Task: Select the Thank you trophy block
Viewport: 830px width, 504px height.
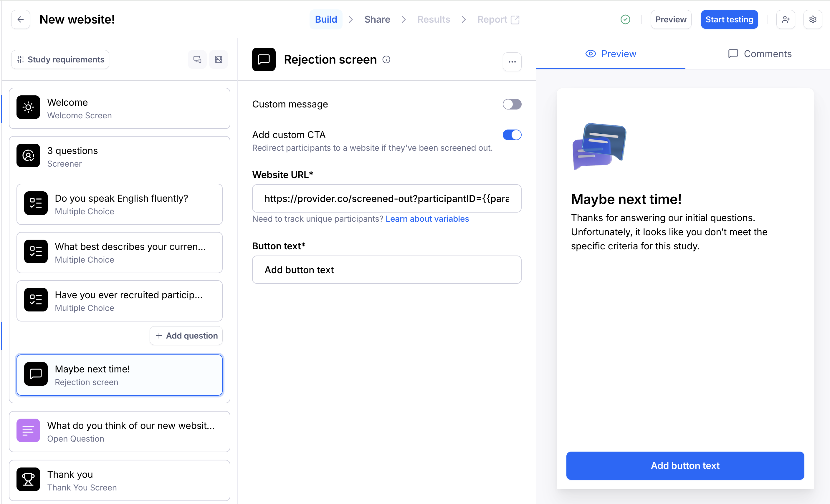Action: (x=119, y=480)
